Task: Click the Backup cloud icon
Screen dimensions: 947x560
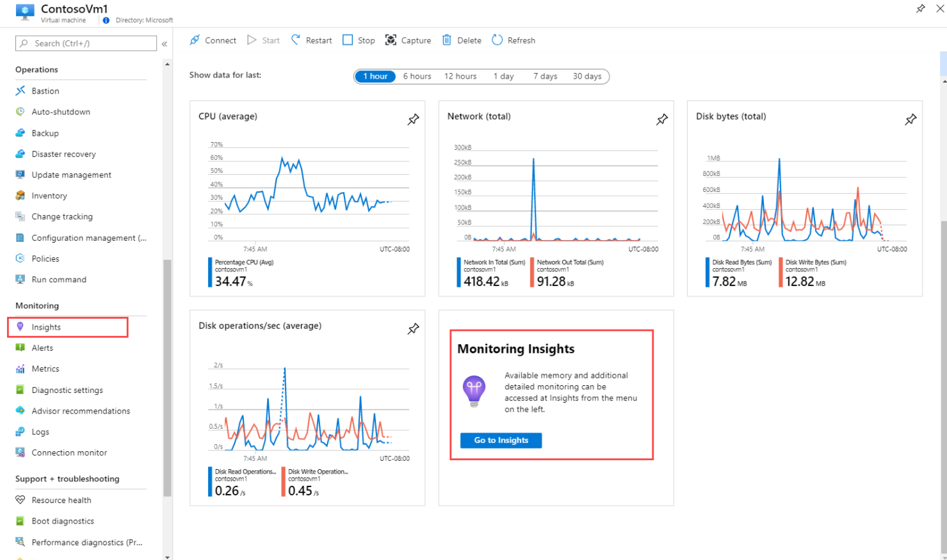Action: pos(20,133)
